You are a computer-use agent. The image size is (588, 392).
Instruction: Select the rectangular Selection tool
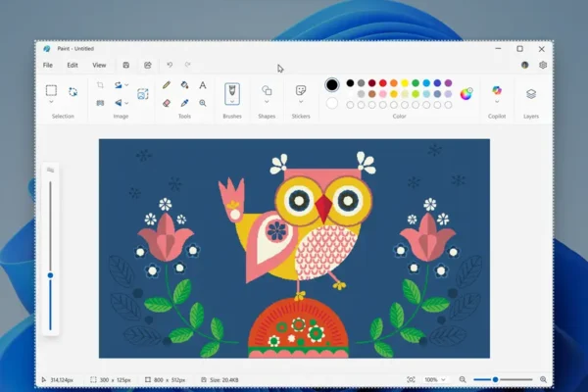click(x=51, y=90)
